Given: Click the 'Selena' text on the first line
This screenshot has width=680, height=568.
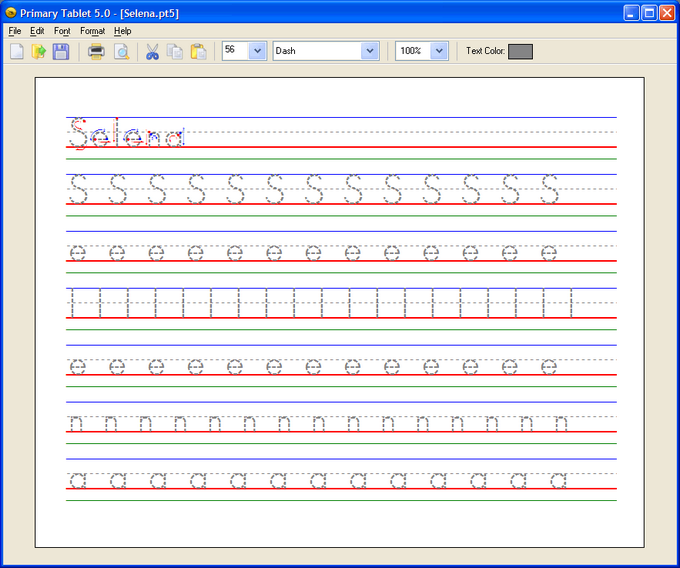Looking at the screenshot, I should (x=126, y=133).
